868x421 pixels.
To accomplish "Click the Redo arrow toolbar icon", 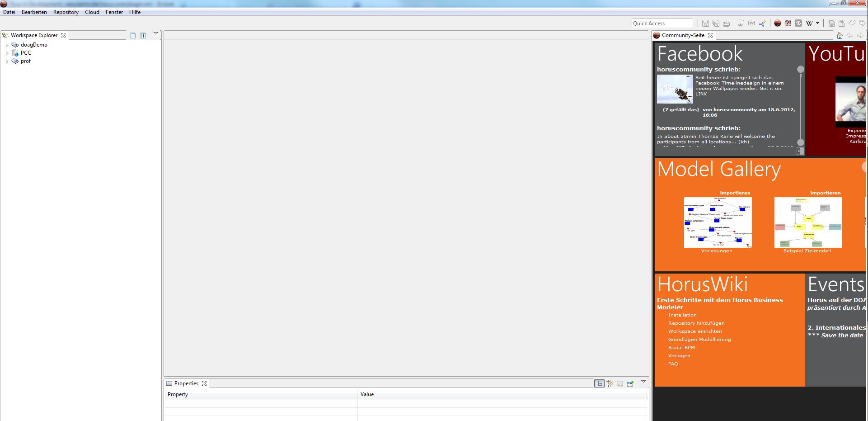I will point(862,24).
